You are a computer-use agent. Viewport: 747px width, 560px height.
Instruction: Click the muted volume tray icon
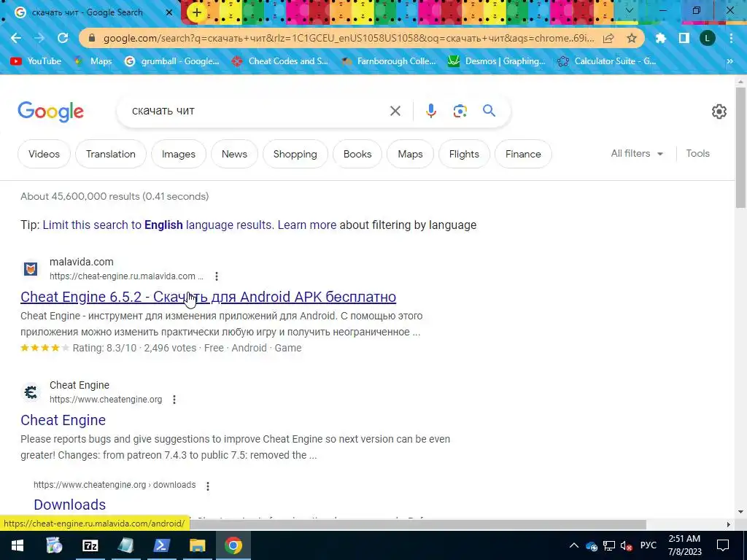626,545
